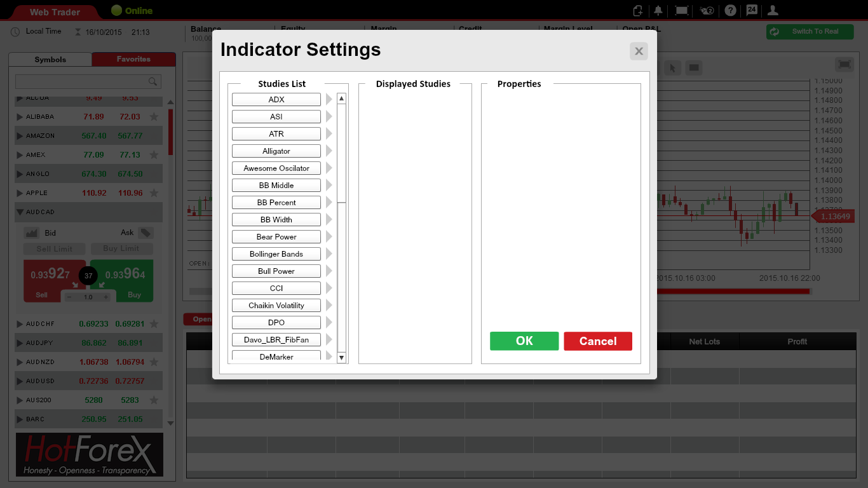Expand the APPLE symbol row
Viewport: 868px width, 488px height.
point(20,193)
